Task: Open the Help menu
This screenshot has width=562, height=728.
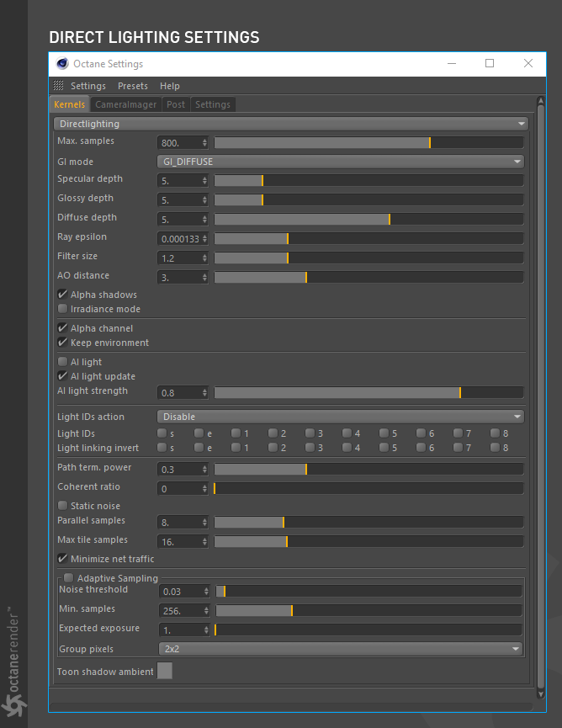Action: pos(169,86)
